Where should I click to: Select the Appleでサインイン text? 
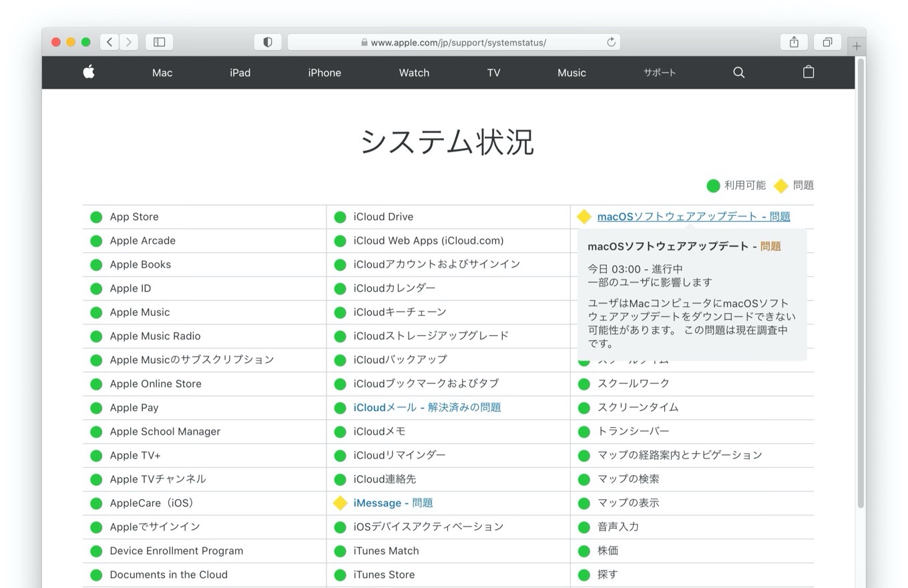(x=155, y=527)
